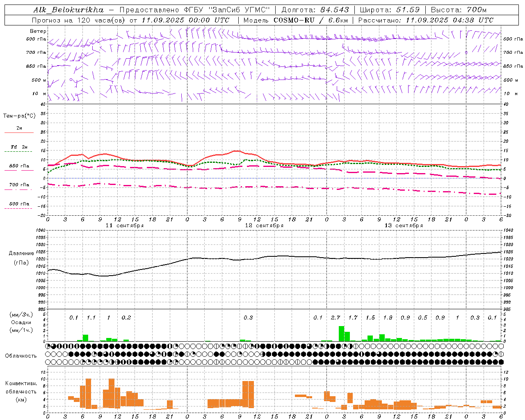Click the (мм/3ч.) precipitation unit label
525x420 pixels.
(22, 315)
